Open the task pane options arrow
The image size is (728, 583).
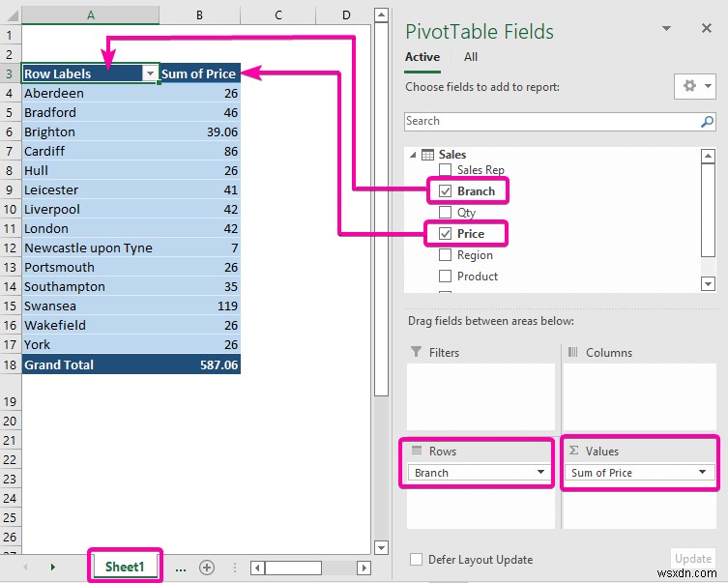(666, 29)
